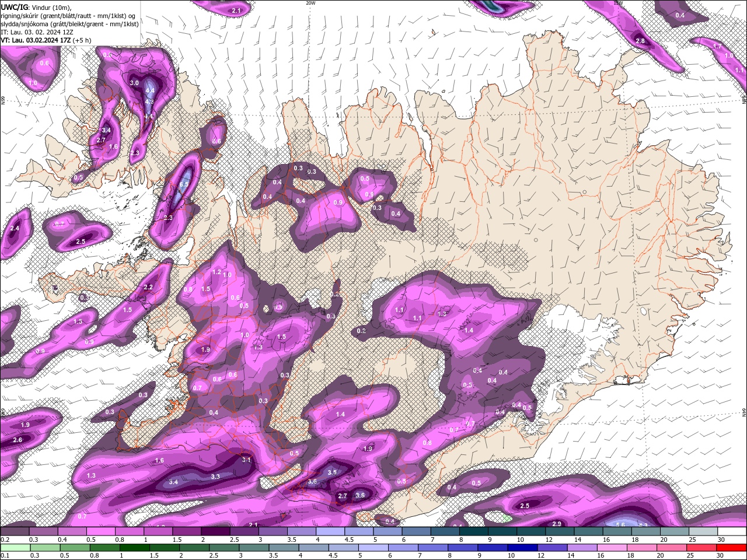Click the 'VT: Lau. 03.02.2024 17Z' valid time line

coord(46,40)
